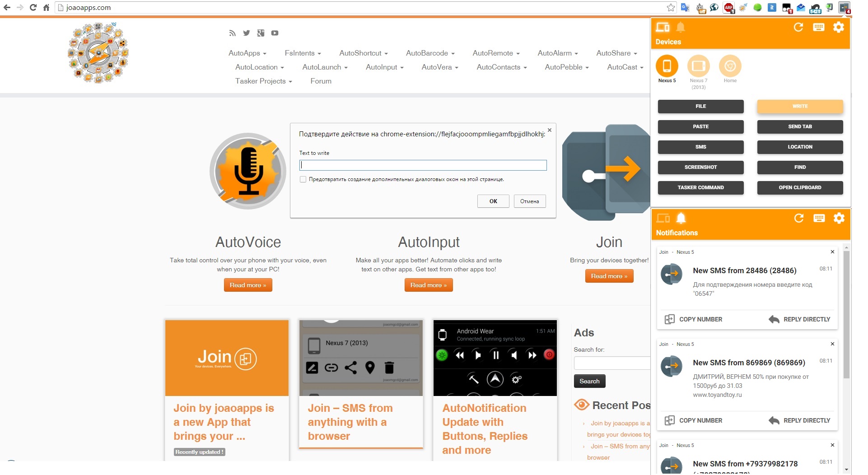The width and height of the screenshot is (868, 475).
Task: Switch to Notifications using the bell icon in Devices header
Action: click(x=681, y=27)
